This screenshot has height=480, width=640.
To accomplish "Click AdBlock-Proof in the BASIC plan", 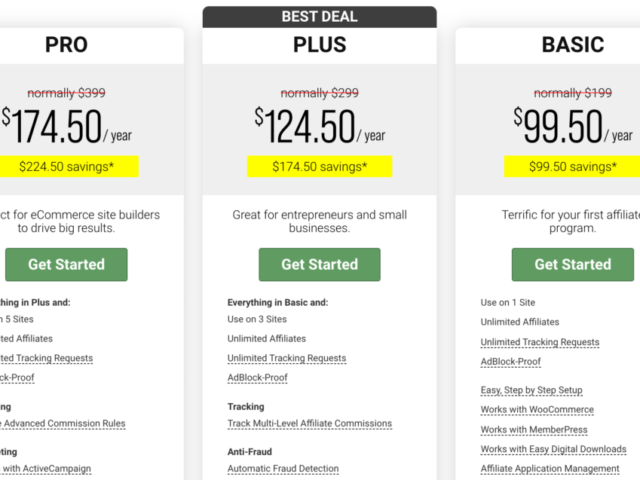I will click(x=510, y=362).
